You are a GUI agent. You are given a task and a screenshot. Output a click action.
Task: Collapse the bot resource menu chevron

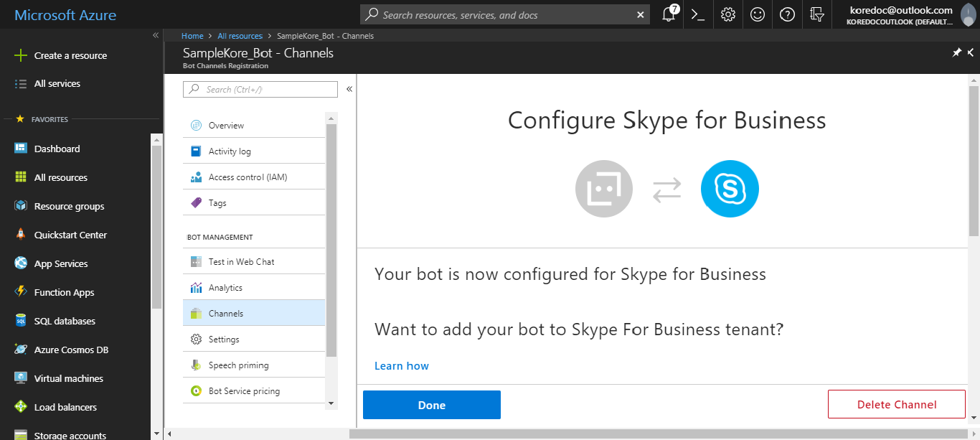pyautogui.click(x=349, y=89)
